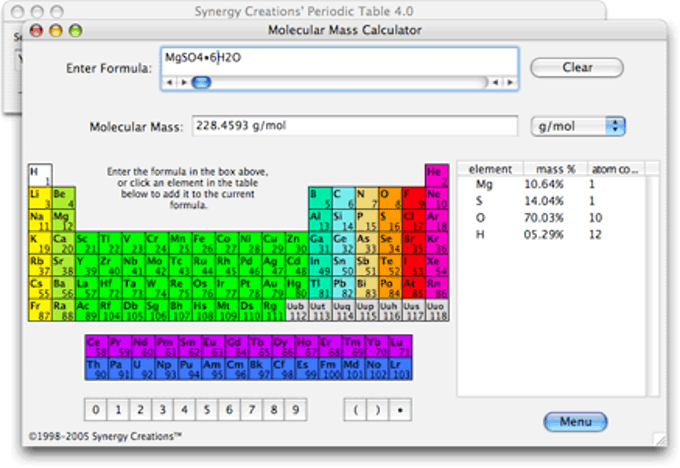Select the H row showing 05.29%

(x=552, y=235)
